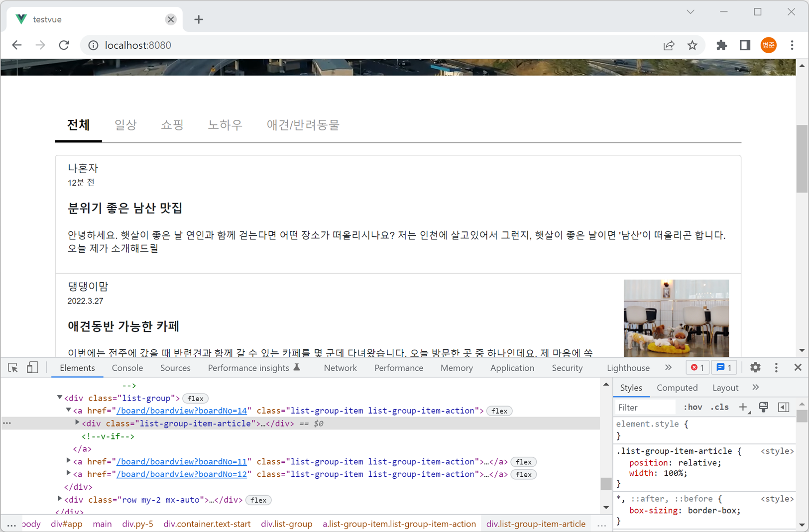Switch to the Sources tab
This screenshot has width=809, height=532.
[x=175, y=368]
